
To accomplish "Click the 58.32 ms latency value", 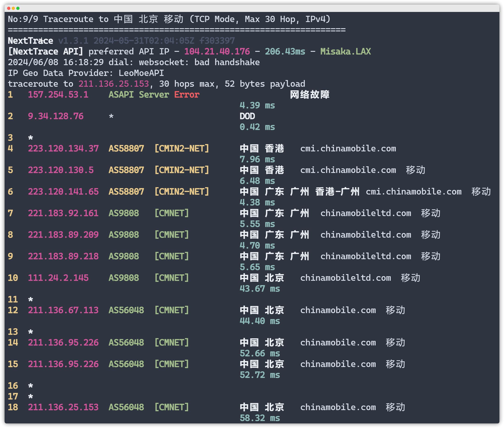I will [x=260, y=418].
